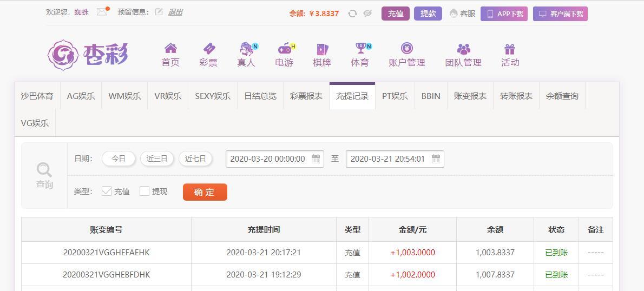644x291 pixels.
Task: Click the 客户端下载 button
Action: click(x=560, y=14)
